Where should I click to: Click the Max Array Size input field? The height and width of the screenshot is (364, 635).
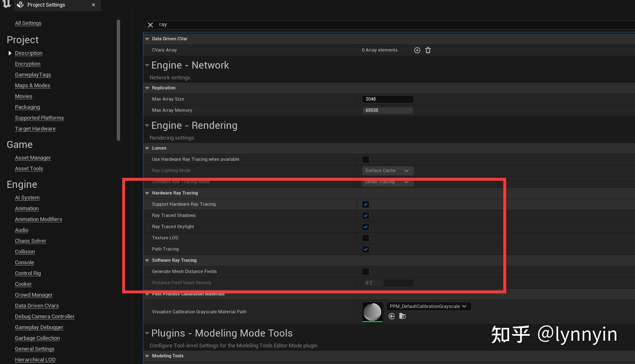[x=388, y=99]
